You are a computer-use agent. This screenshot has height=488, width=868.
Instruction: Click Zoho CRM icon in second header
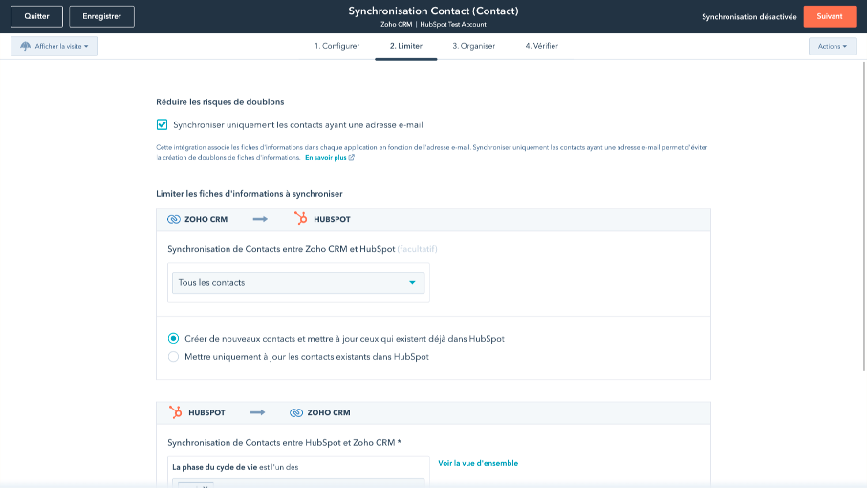296,412
